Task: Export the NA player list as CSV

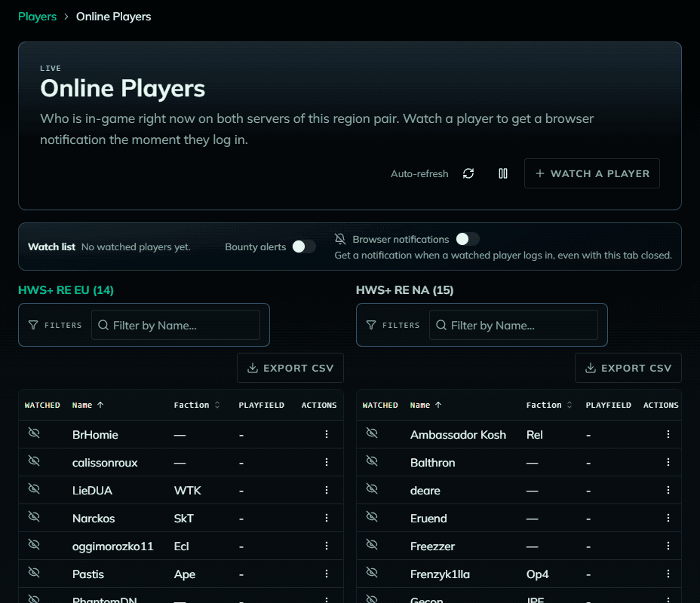Action: [628, 368]
